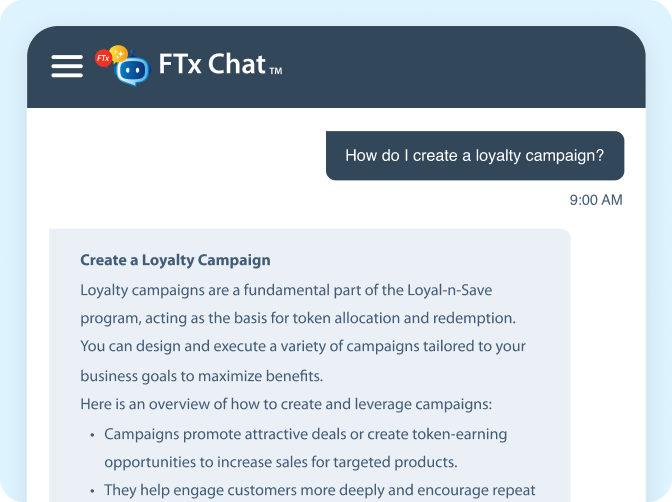The width and height of the screenshot is (672, 502).
Task: Select the 'How do I create a loyalty campaign?' message
Action: 475,156
